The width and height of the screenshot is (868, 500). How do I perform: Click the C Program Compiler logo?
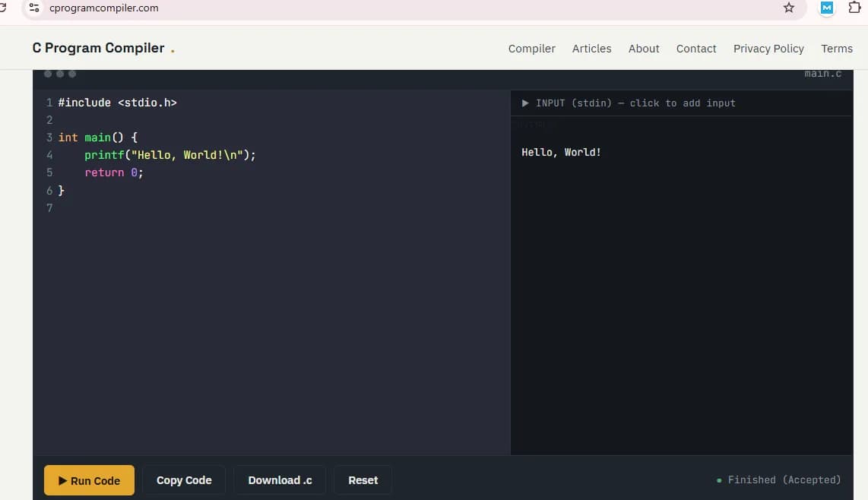coord(103,48)
